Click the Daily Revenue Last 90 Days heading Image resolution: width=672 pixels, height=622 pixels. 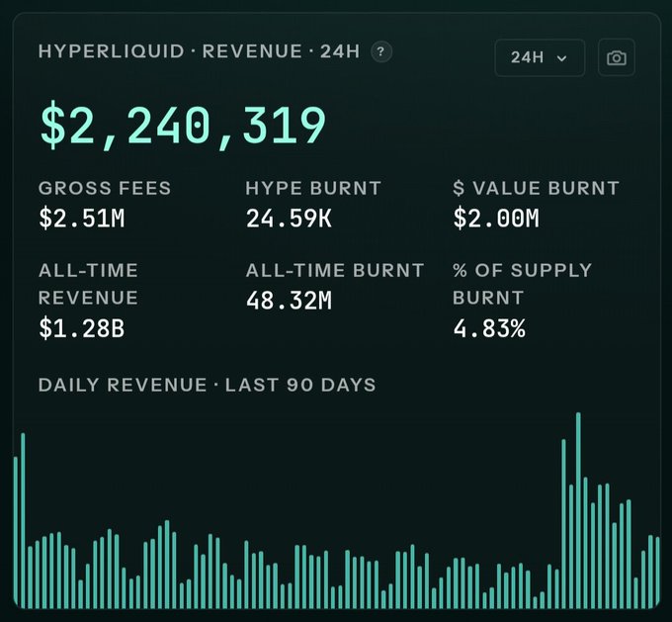pyautogui.click(x=207, y=385)
